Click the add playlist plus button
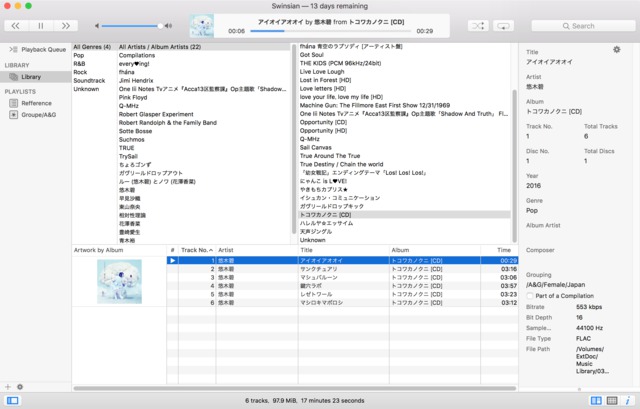The image size is (640, 409). click(x=8, y=386)
